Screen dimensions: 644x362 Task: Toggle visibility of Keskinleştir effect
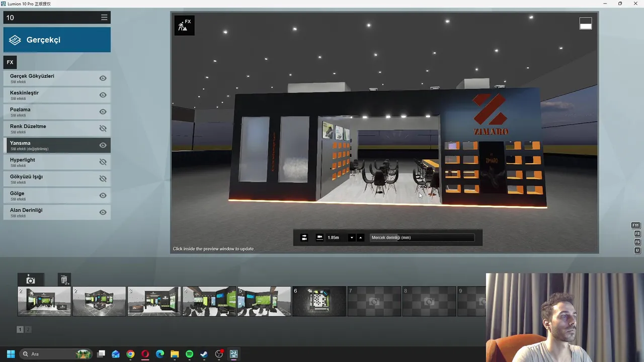pyautogui.click(x=103, y=95)
